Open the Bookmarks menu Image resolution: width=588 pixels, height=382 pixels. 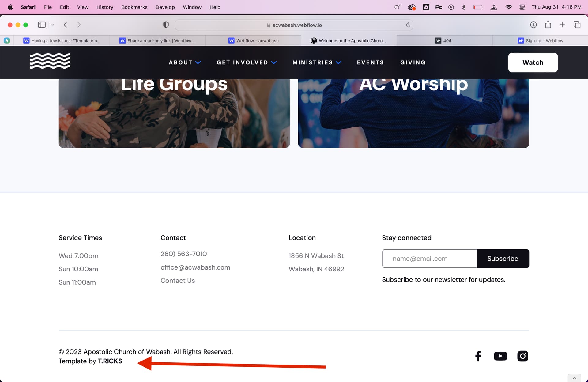click(x=134, y=7)
